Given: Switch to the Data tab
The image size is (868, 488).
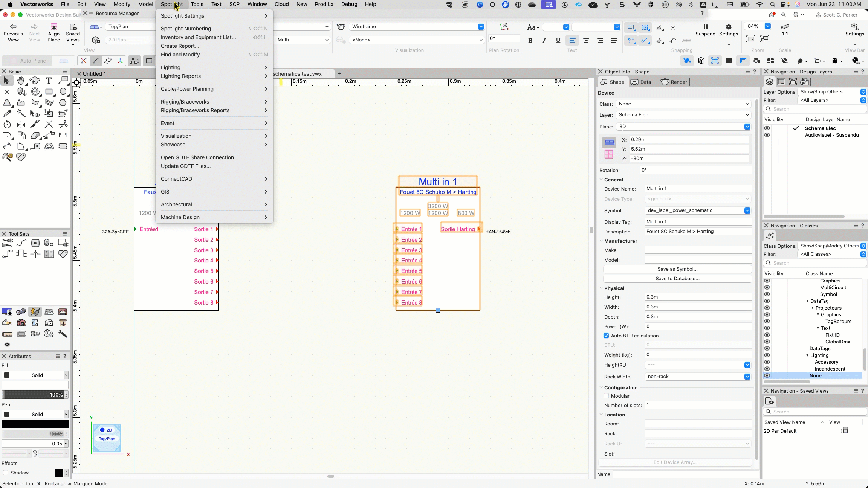Looking at the screenshot, I should click(641, 82).
